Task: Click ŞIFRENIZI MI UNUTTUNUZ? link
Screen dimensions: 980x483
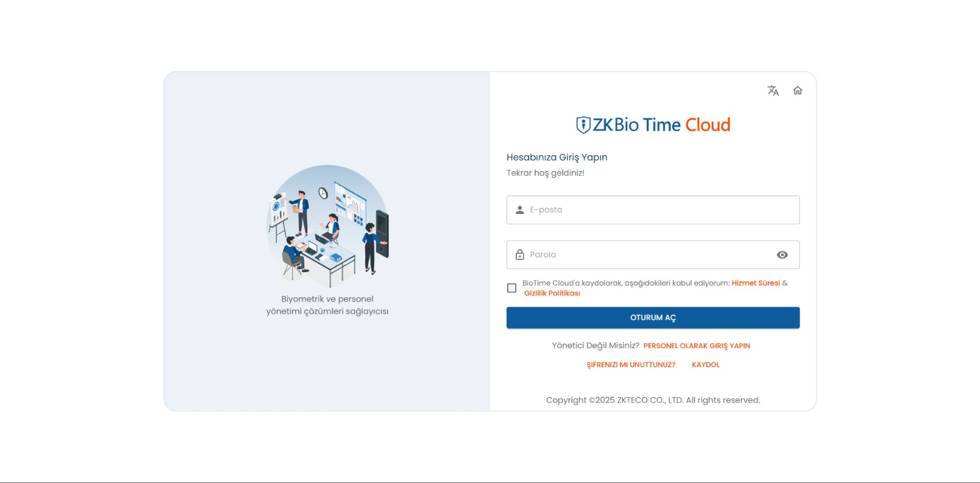Action: [x=631, y=365]
